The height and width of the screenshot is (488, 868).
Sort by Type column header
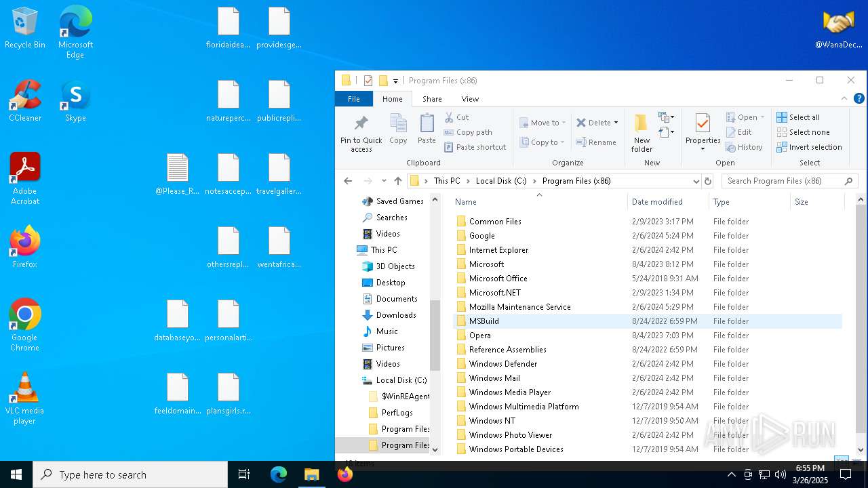point(749,202)
